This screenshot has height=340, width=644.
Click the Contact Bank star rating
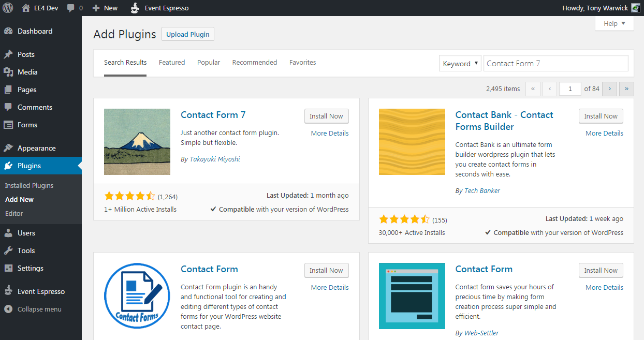pos(404,219)
